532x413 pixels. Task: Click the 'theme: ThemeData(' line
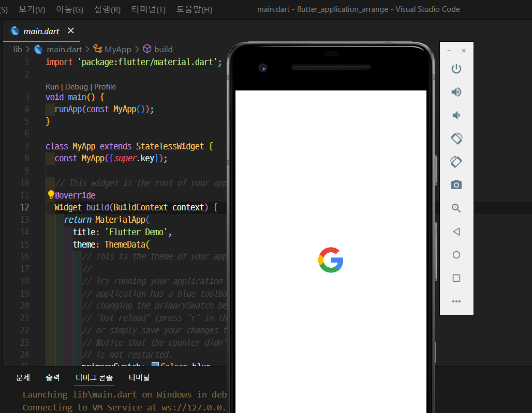111,244
